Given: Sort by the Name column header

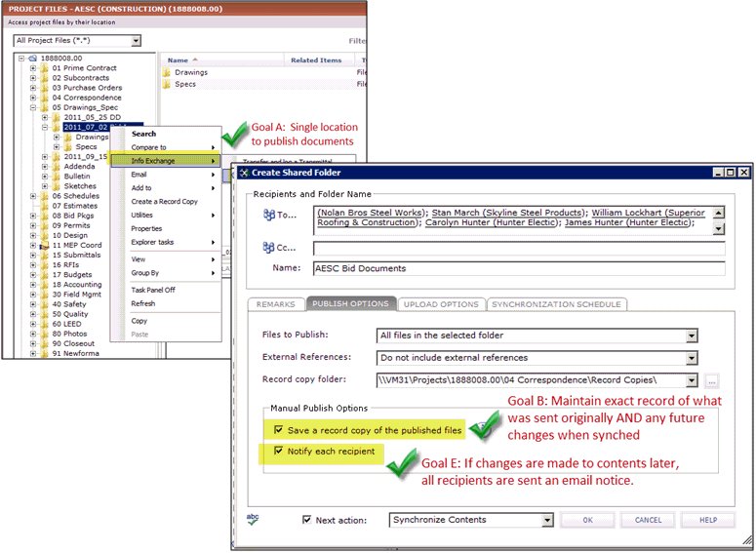Looking at the screenshot, I should tap(221, 60).
